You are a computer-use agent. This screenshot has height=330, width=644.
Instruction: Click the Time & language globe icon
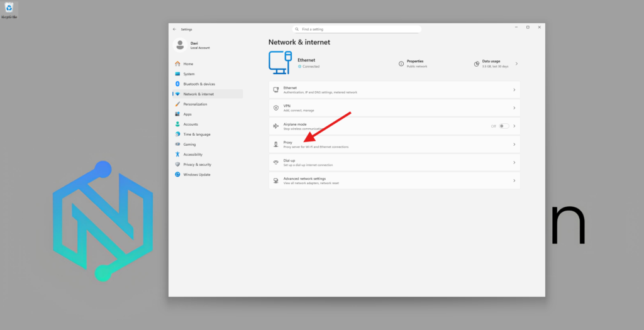177,135
